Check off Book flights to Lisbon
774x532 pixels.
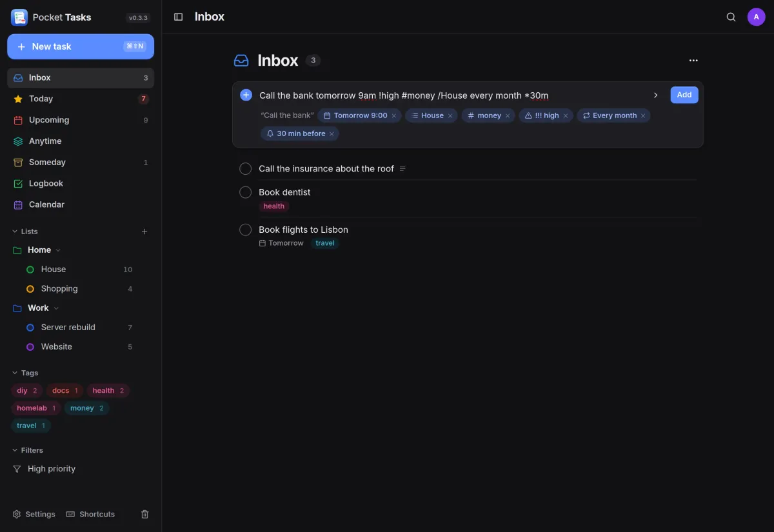click(x=245, y=230)
